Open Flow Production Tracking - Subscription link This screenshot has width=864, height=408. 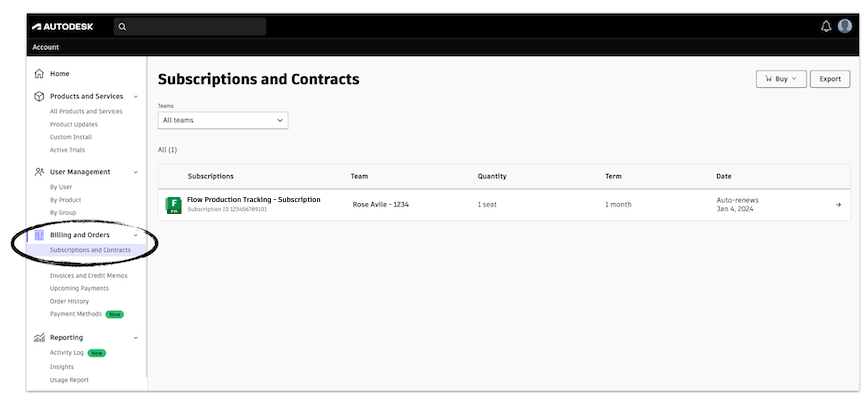click(x=253, y=200)
